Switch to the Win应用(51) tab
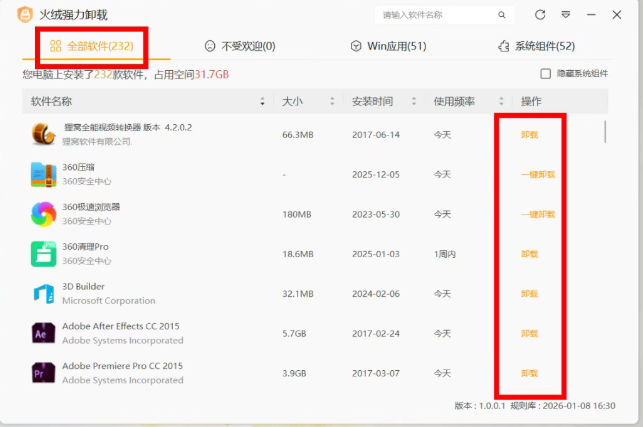This screenshot has height=427, width=643. (x=388, y=47)
